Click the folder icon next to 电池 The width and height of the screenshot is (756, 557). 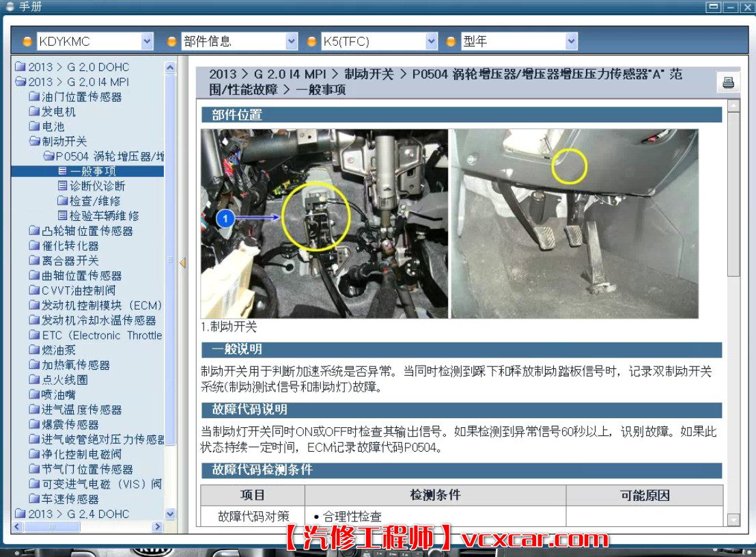pos(33,126)
